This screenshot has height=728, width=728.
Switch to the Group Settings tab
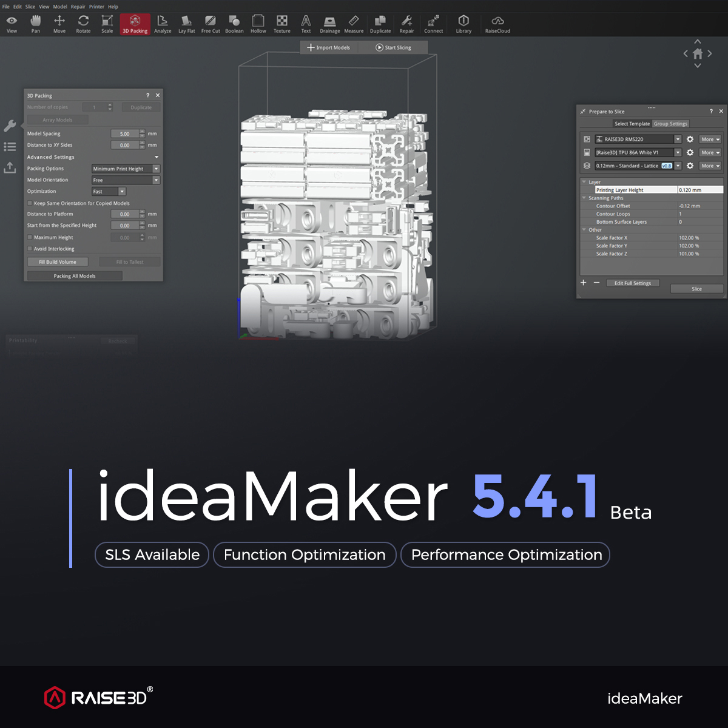[670, 124]
